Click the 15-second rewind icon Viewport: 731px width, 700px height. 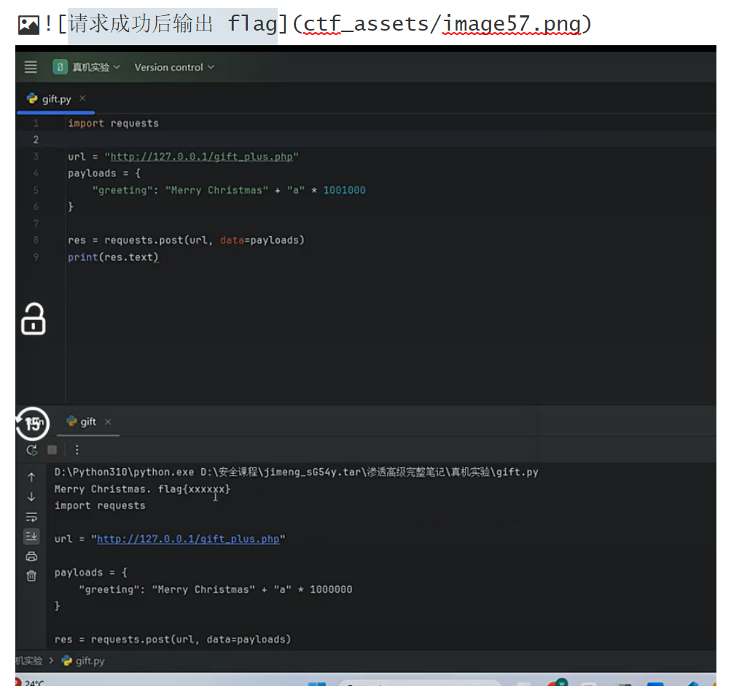(32, 424)
